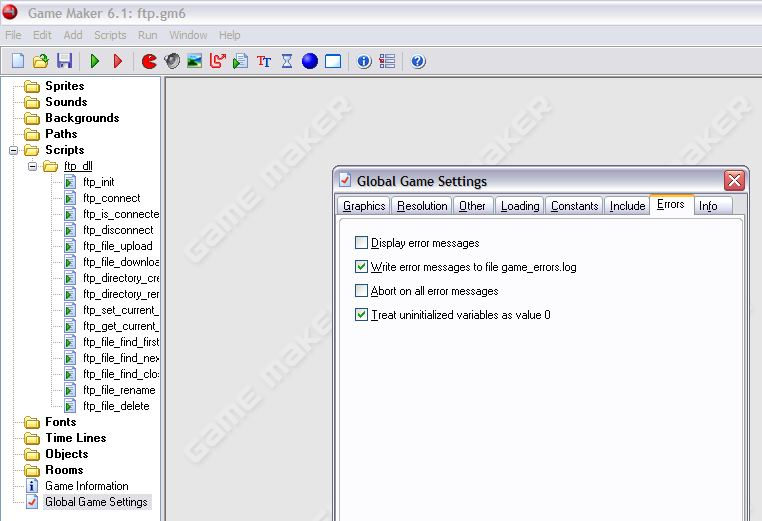This screenshot has height=521, width=762.
Task: Click the ftp_connect script icon
Action: coord(70,198)
